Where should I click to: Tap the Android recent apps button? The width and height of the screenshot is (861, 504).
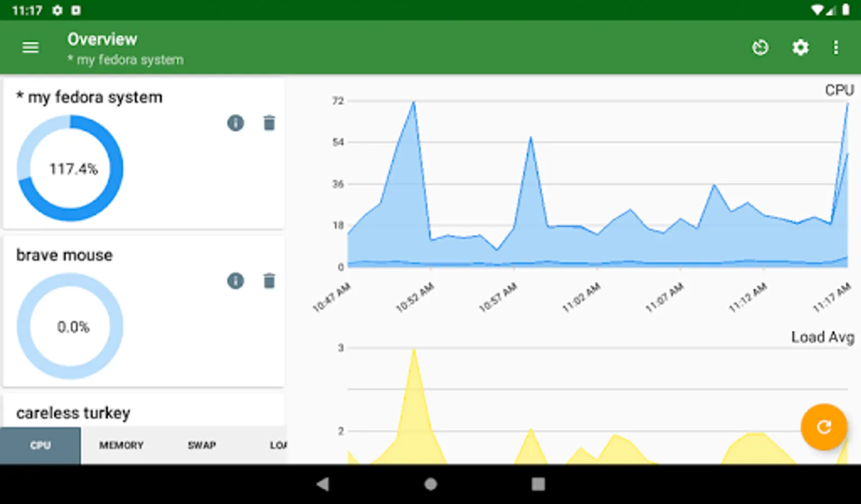(x=538, y=484)
